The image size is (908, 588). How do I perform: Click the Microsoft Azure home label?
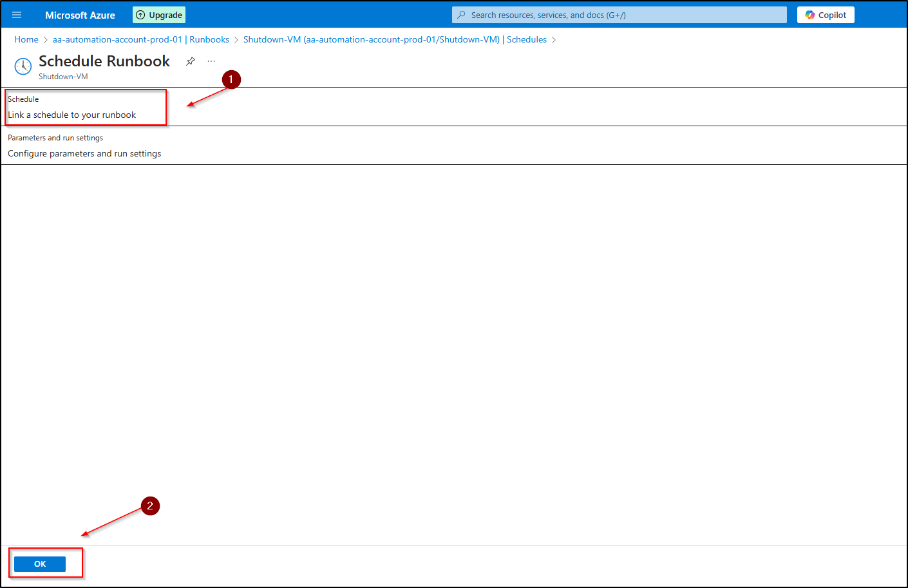pyautogui.click(x=80, y=15)
